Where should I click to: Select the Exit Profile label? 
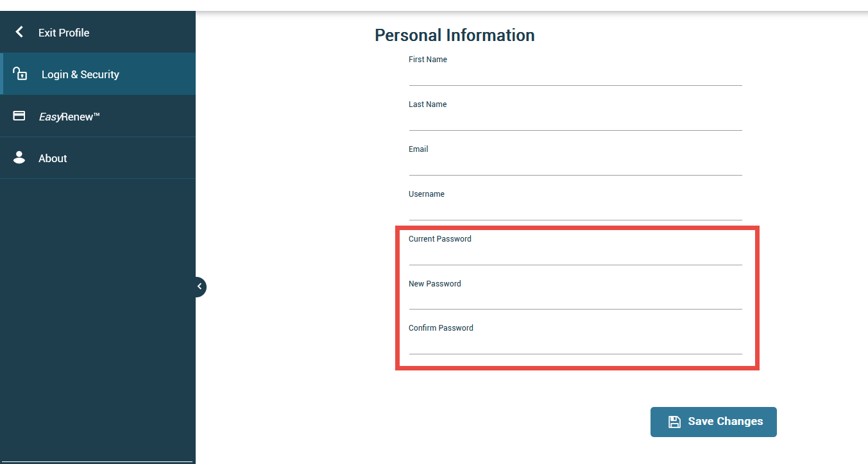coord(64,33)
